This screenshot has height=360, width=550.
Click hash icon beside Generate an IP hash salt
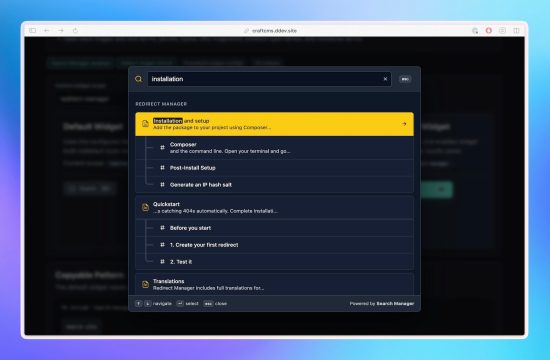[162, 185]
